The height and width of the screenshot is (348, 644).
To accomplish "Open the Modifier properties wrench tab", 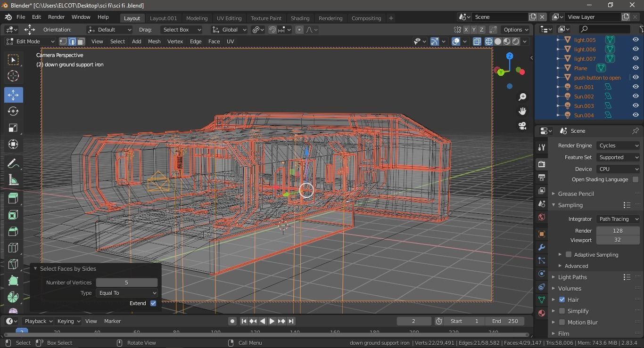I will 541,247.
